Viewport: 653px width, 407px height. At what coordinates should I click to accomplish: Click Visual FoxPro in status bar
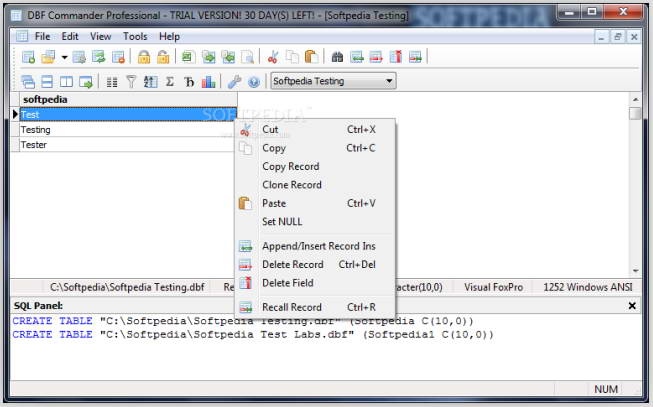[493, 287]
